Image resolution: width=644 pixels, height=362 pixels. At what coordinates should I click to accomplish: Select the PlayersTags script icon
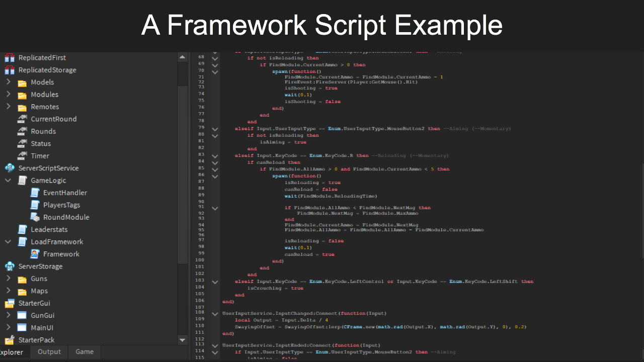(x=35, y=205)
